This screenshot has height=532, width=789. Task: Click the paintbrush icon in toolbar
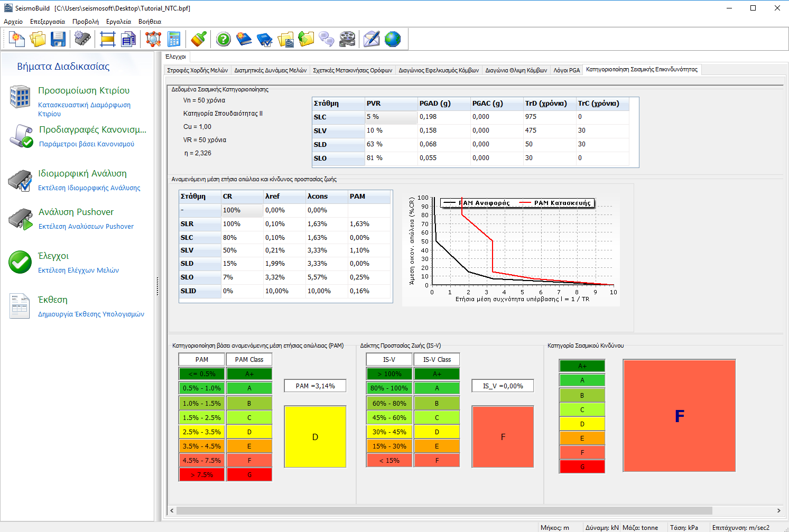(x=199, y=39)
